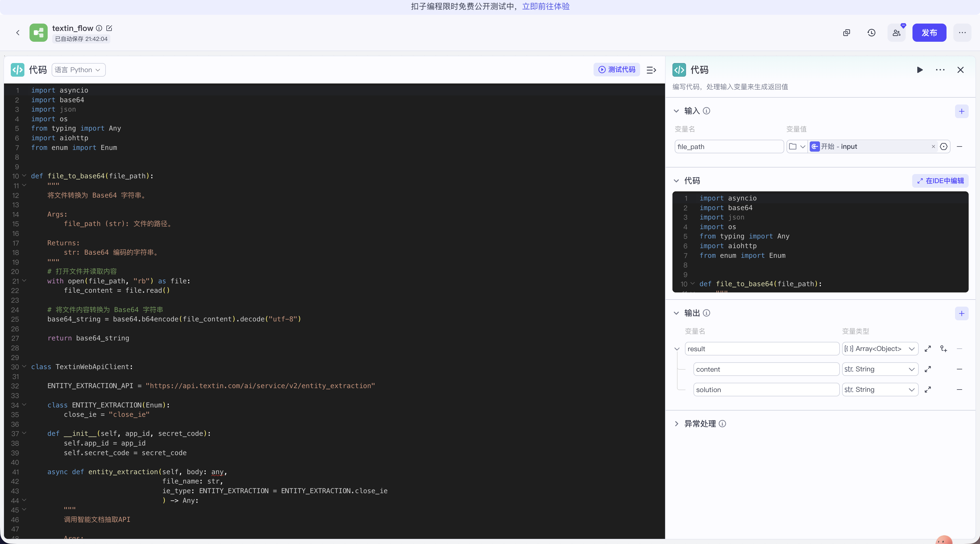
Task: Add a new input variable with the plus
Action: [x=961, y=111]
